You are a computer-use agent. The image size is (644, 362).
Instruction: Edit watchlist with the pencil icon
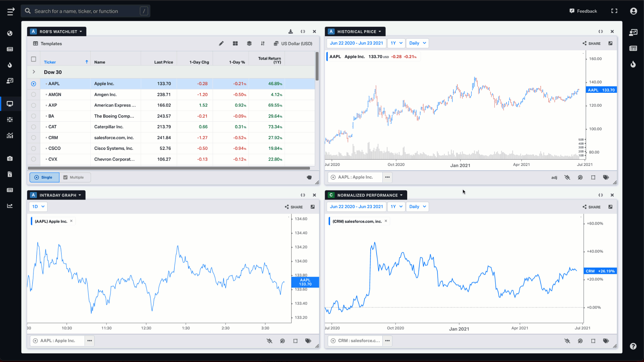(x=221, y=44)
